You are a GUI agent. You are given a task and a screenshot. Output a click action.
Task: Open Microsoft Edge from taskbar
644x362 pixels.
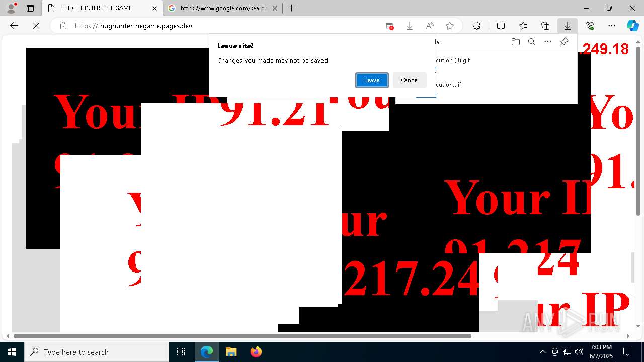(x=207, y=352)
